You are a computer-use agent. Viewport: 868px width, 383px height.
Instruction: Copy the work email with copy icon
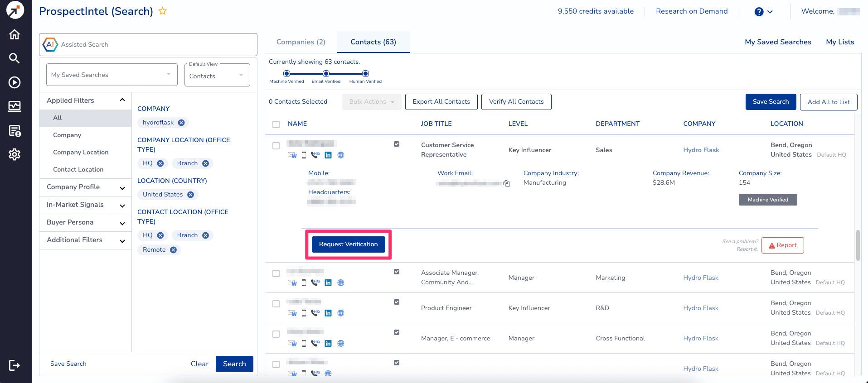coord(506,183)
